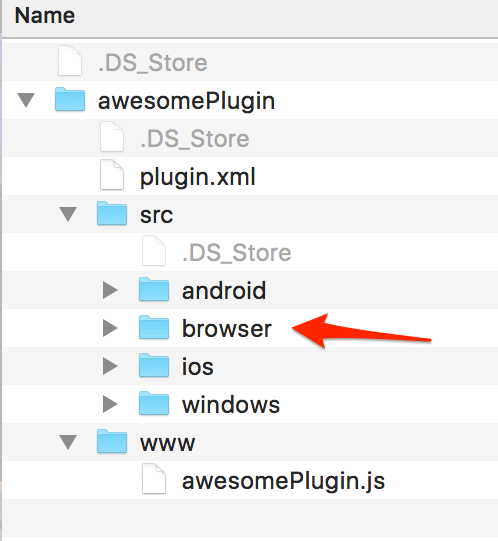Click the top-level .DS_Store file icon
This screenshot has height=541, width=498.
point(70,61)
